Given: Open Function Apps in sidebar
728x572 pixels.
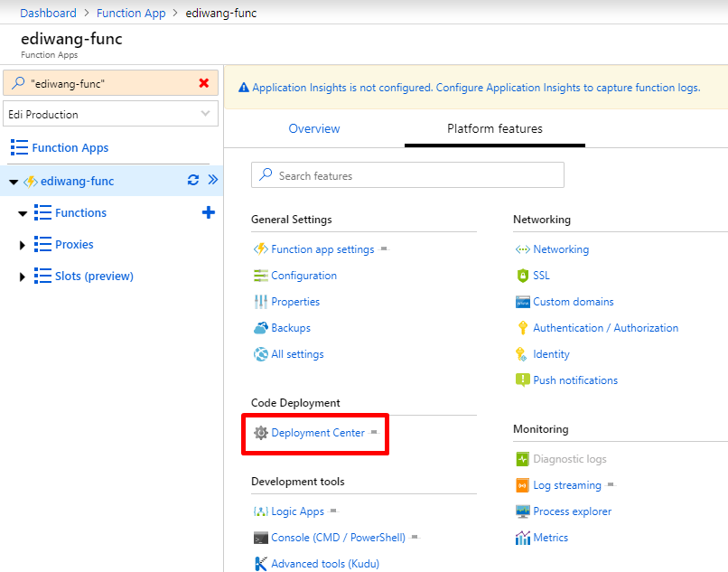Looking at the screenshot, I should 70,148.
